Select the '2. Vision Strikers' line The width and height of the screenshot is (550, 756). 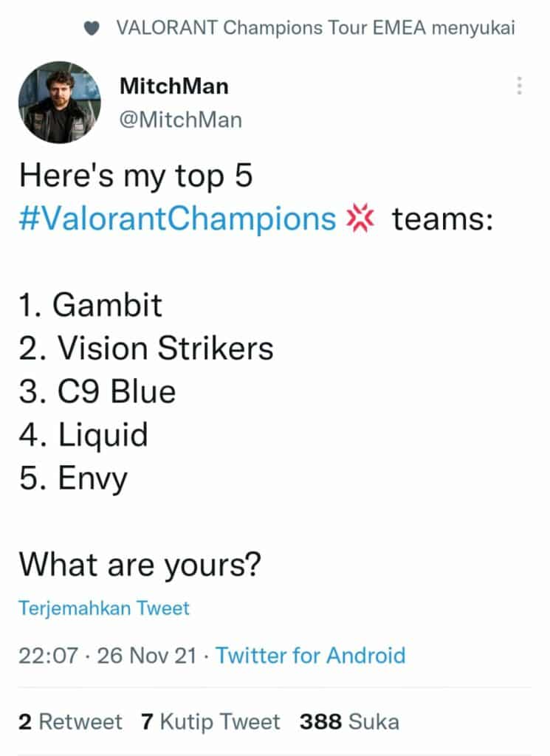(x=146, y=348)
